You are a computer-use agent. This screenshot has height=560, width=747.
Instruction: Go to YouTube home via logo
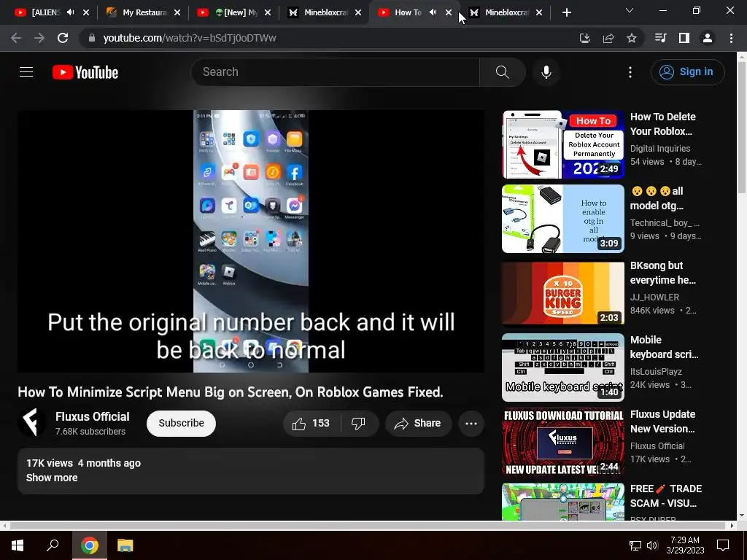click(85, 72)
